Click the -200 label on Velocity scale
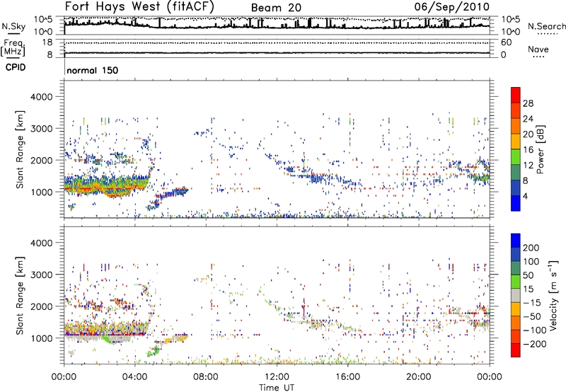Viewport: 566px width, 392px height. pyautogui.click(x=533, y=344)
